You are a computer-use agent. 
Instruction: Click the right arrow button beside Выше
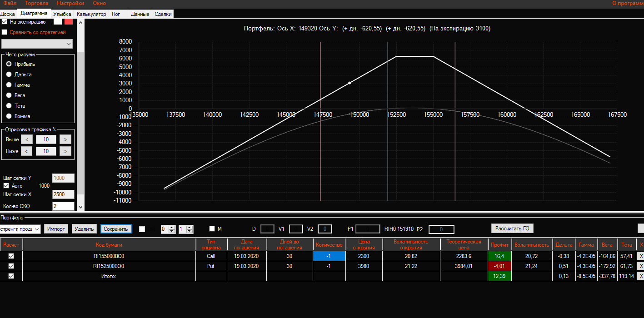point(65,139)
